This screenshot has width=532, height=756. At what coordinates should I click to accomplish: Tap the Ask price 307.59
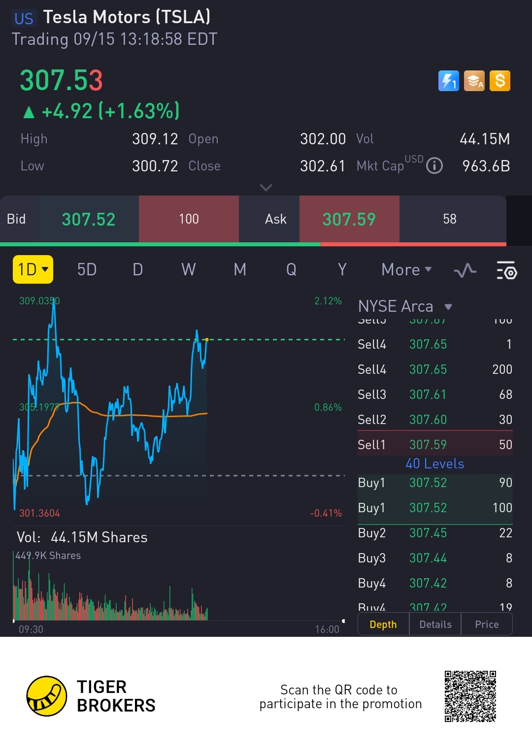349,219
